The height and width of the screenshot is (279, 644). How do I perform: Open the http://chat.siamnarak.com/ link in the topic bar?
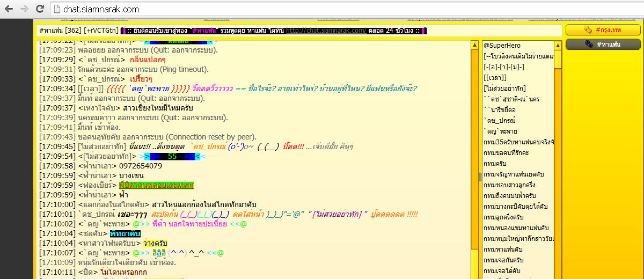pyautogui.click(x=326, y=31)
